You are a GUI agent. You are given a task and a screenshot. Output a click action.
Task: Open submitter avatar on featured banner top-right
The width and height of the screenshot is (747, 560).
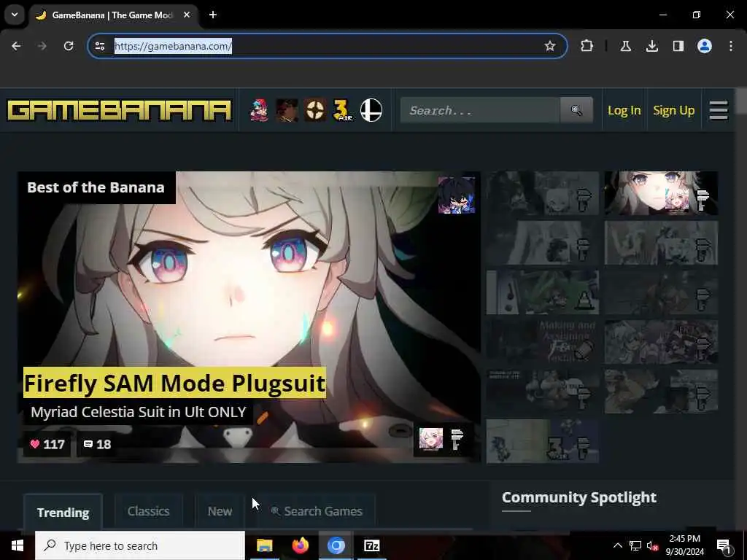click(457, 195)
